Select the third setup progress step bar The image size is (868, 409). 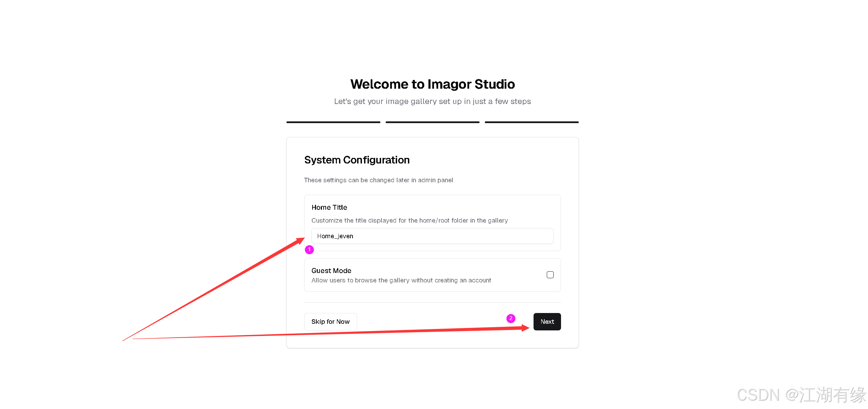click(531, 122)
